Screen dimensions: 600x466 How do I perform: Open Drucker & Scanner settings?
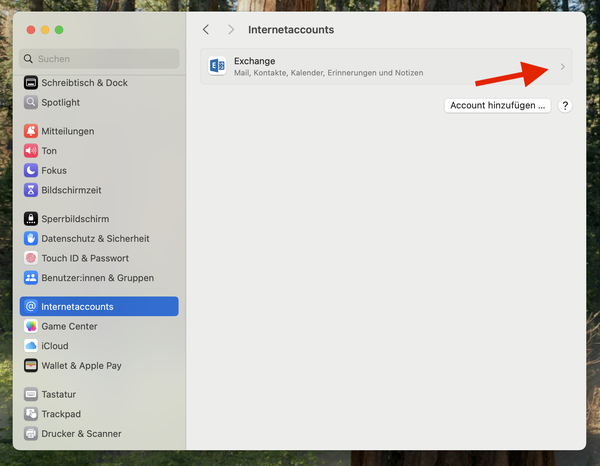[x=81, y=434]
